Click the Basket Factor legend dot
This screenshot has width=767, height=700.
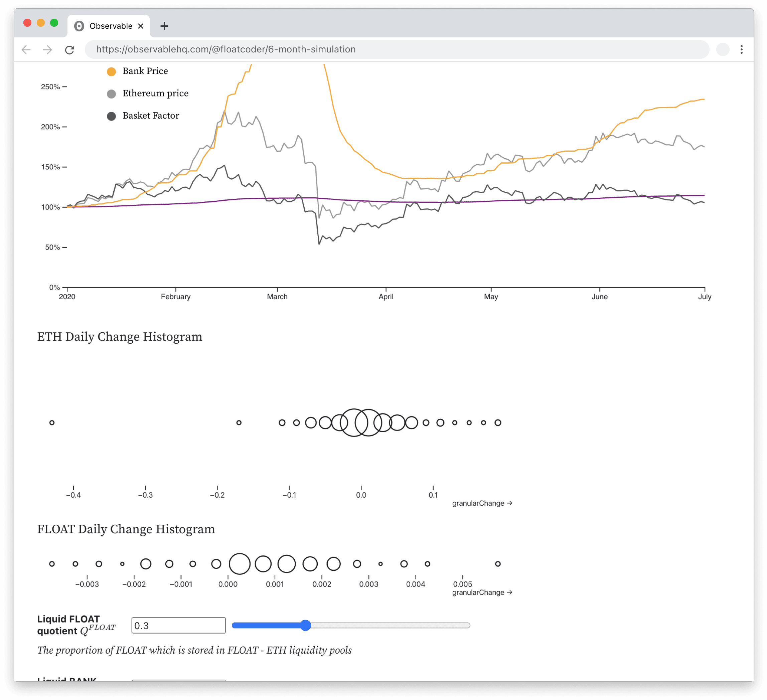point(112,116)
